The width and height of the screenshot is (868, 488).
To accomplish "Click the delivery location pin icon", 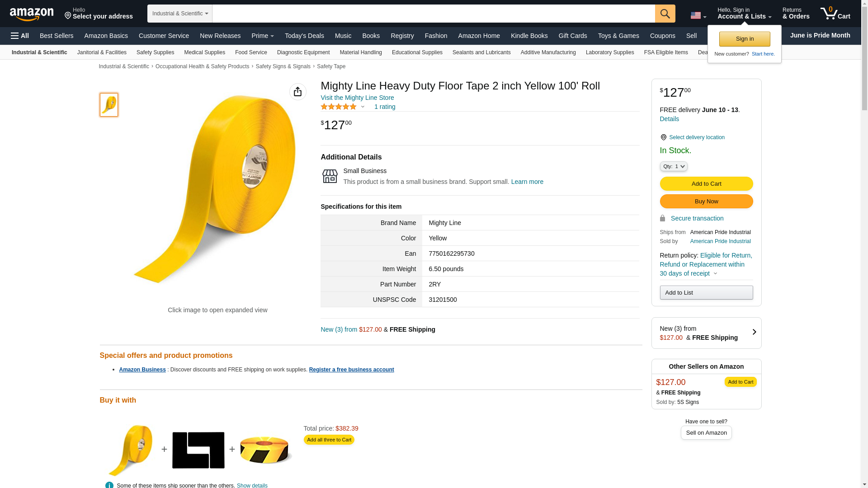I will click(663, 137).
